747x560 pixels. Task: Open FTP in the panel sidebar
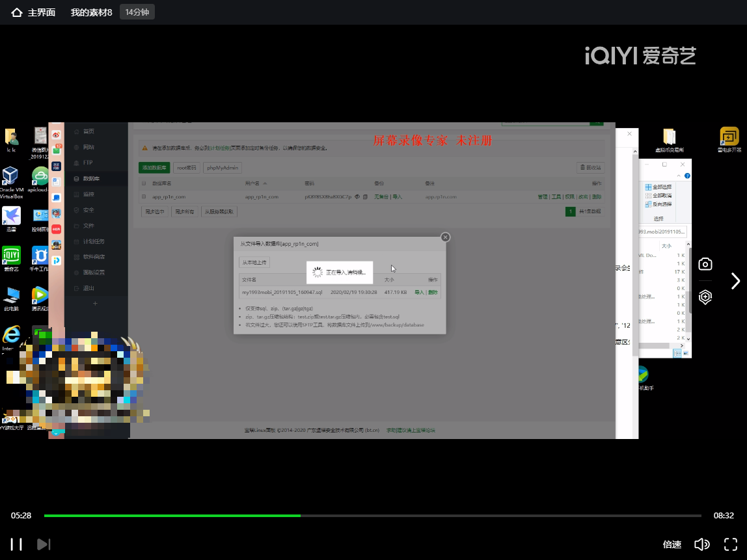click(x=88, y=163)
